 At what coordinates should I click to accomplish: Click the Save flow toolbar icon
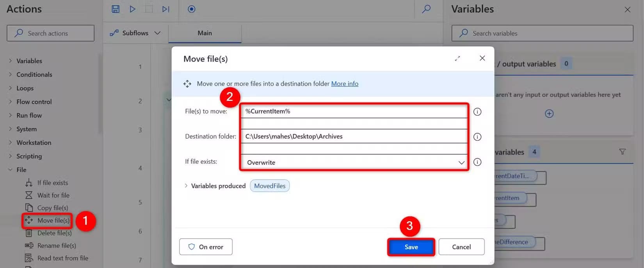[116, 9]
